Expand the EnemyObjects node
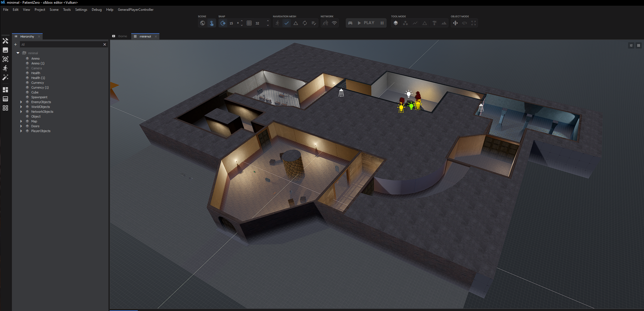 (21, 102)
